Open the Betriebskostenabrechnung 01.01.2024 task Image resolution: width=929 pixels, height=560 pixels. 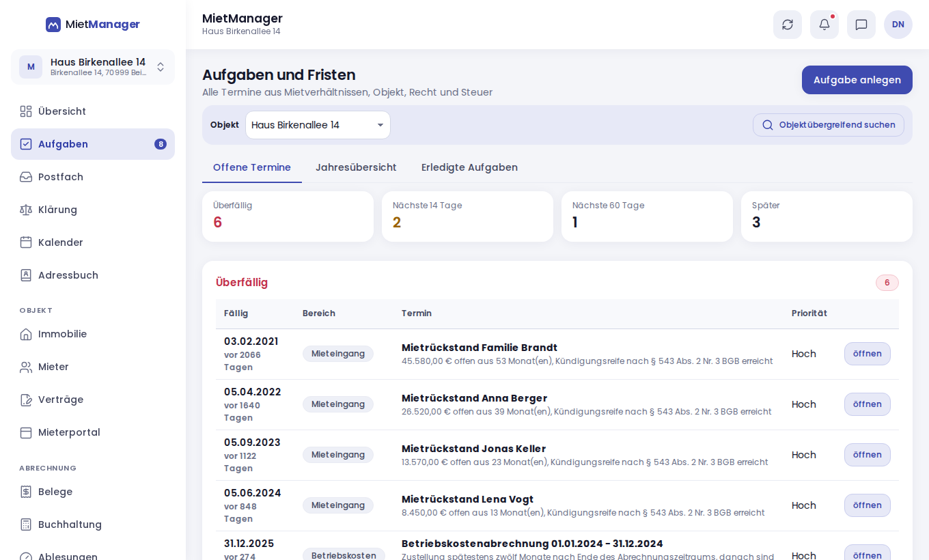868,553
